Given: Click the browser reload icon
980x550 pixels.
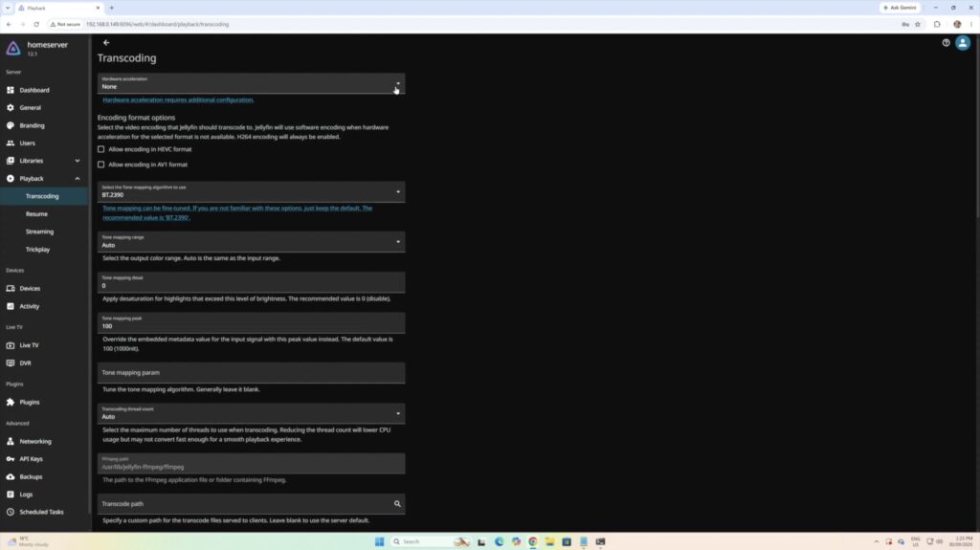Looking at the screenshot, I should pyautogui.click(x=36, y=24).
